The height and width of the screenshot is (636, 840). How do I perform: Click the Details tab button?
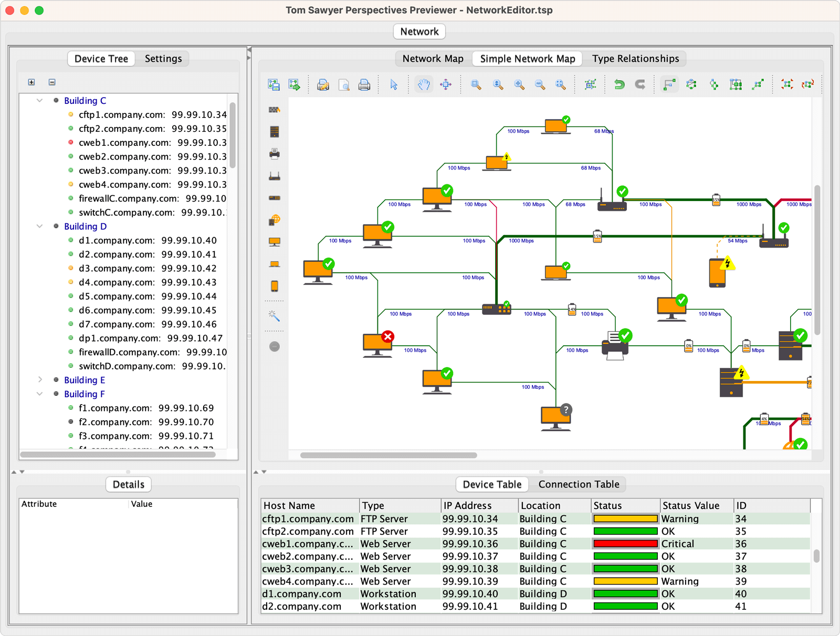pos(129,484)
